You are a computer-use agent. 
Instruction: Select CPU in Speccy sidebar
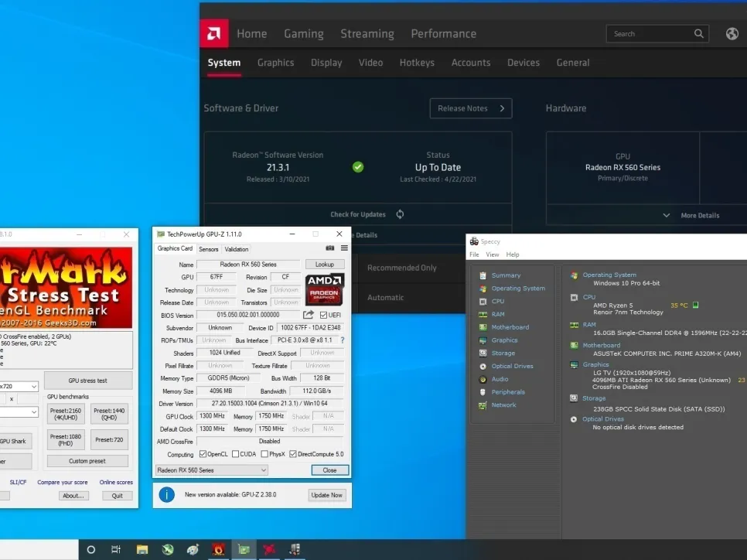(x=497, y=301)
